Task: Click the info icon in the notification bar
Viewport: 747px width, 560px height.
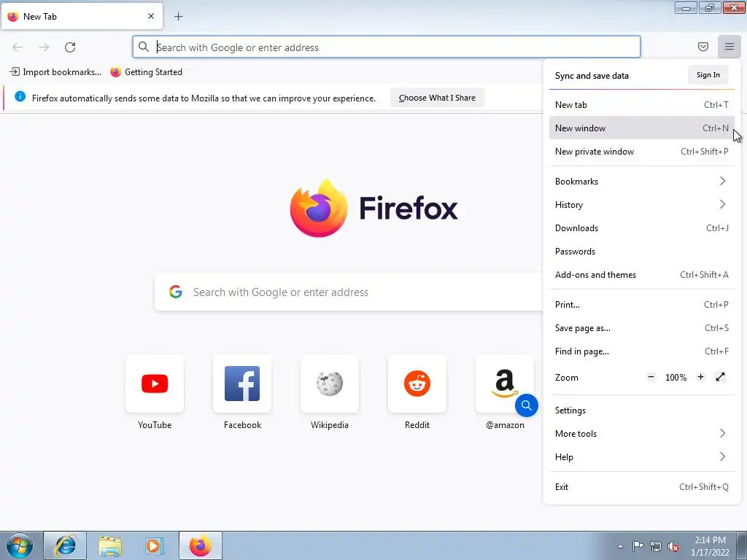Action: [x=20, y=97]
